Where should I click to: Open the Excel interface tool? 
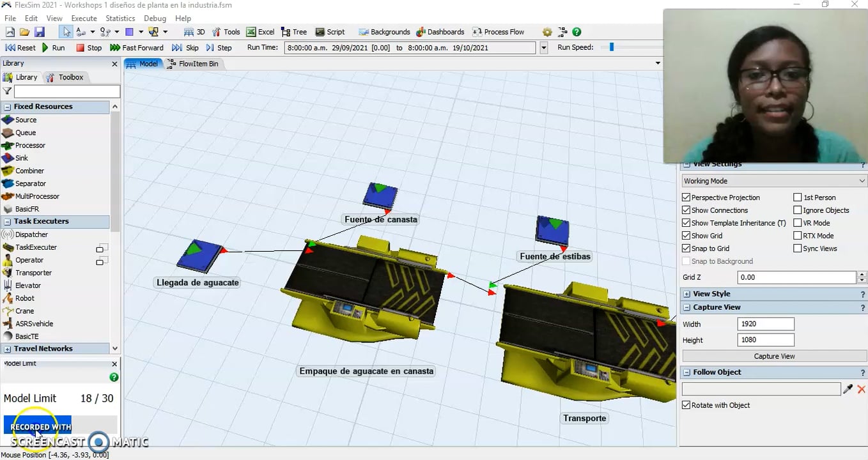click(x=261, y=32)
